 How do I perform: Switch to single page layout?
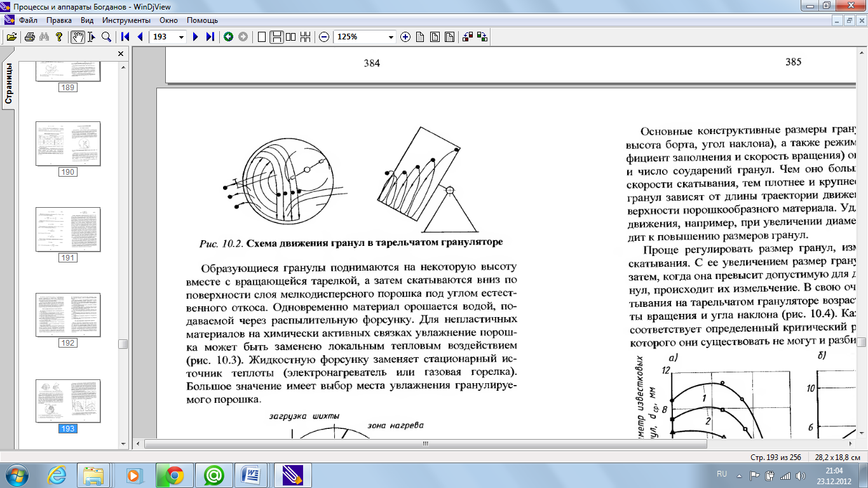point(261,37)
